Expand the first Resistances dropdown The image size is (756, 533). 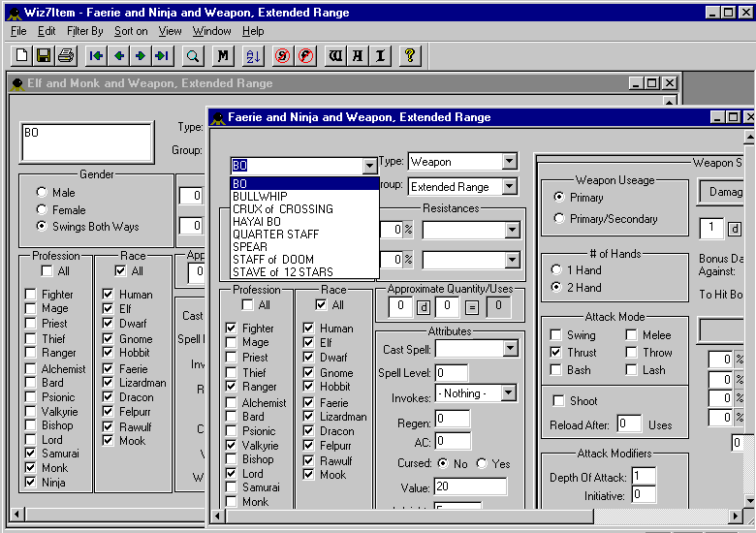click(513, 231)
